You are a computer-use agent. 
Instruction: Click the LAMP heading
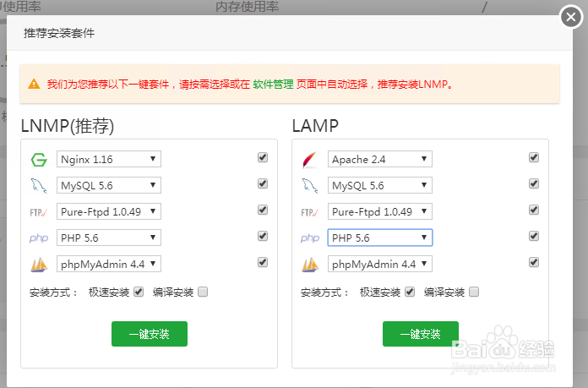[x=315, y=126]
